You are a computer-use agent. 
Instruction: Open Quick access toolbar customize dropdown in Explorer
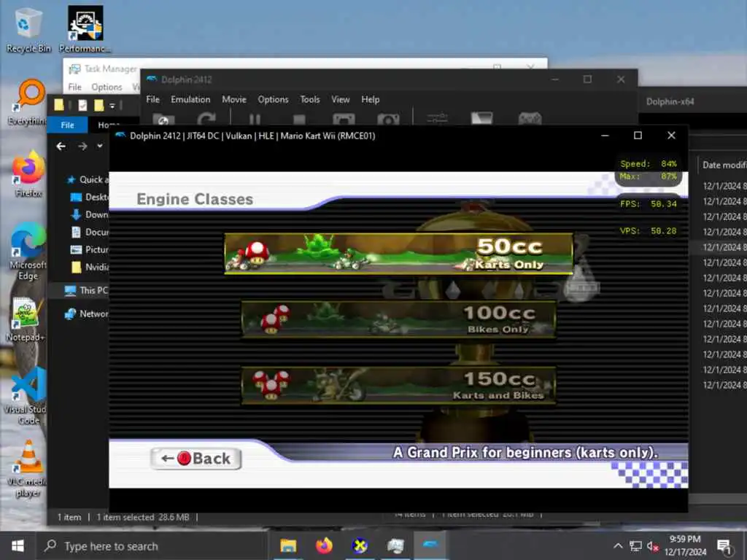[x=113, y=105]
